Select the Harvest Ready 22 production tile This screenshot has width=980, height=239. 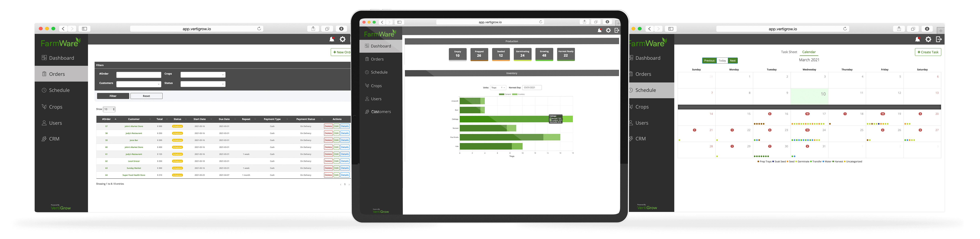point(566,54)
